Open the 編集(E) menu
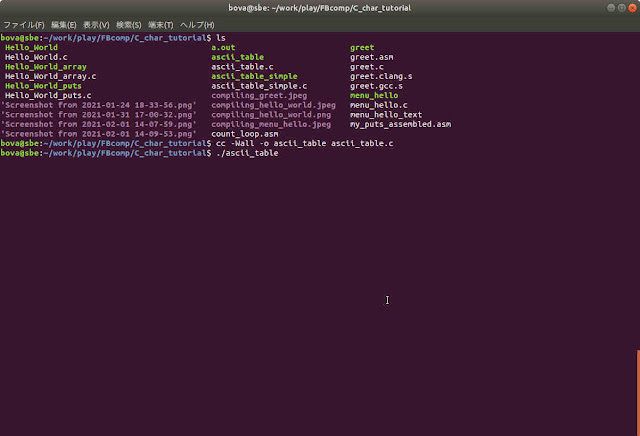This screenshot has width=640, height=436. coord(64,25)
